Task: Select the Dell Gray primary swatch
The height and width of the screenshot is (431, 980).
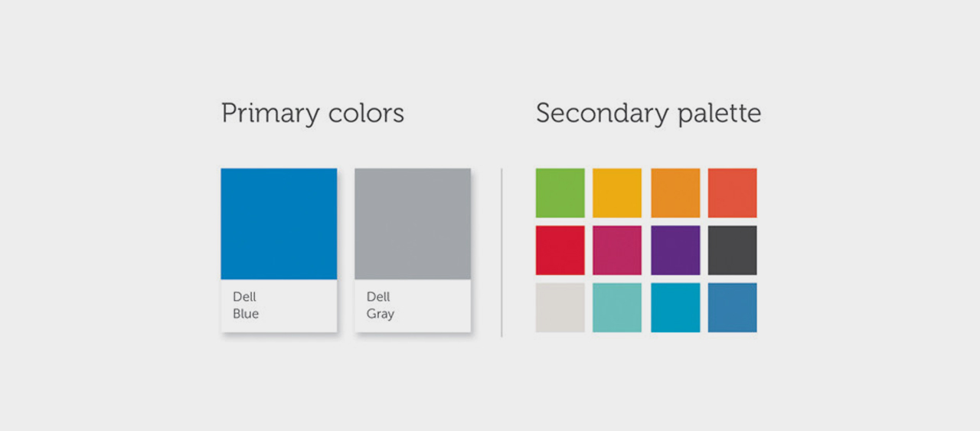Action: 413,224
